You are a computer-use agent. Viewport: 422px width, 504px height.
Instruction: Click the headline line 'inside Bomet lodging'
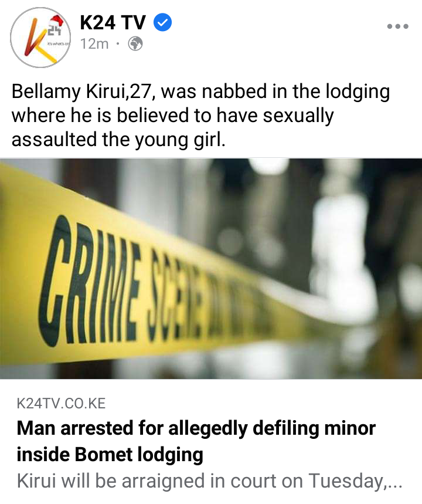click(110, 455)
